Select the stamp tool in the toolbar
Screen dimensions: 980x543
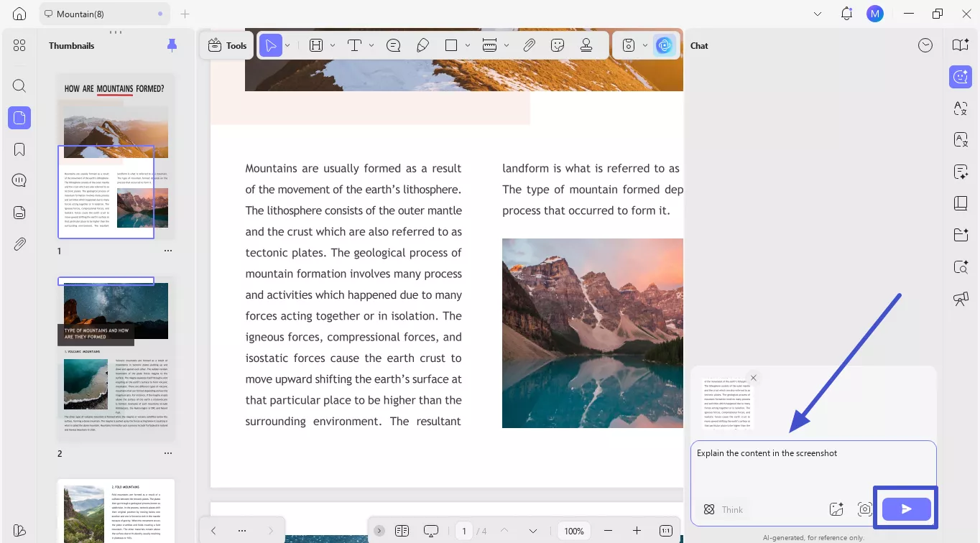click(x=586, y=45)
